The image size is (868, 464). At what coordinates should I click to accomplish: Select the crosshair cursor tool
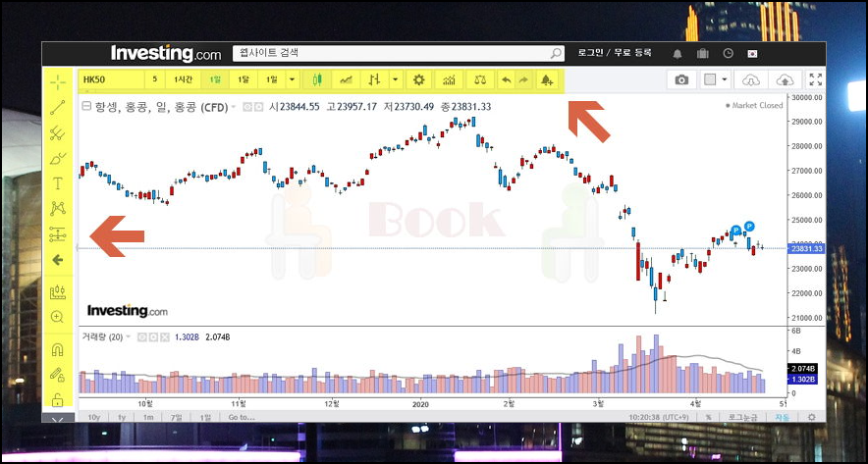[58, 82]
